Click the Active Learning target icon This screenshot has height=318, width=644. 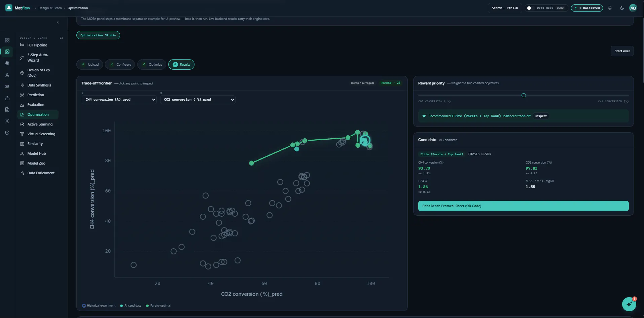[22, 124]
